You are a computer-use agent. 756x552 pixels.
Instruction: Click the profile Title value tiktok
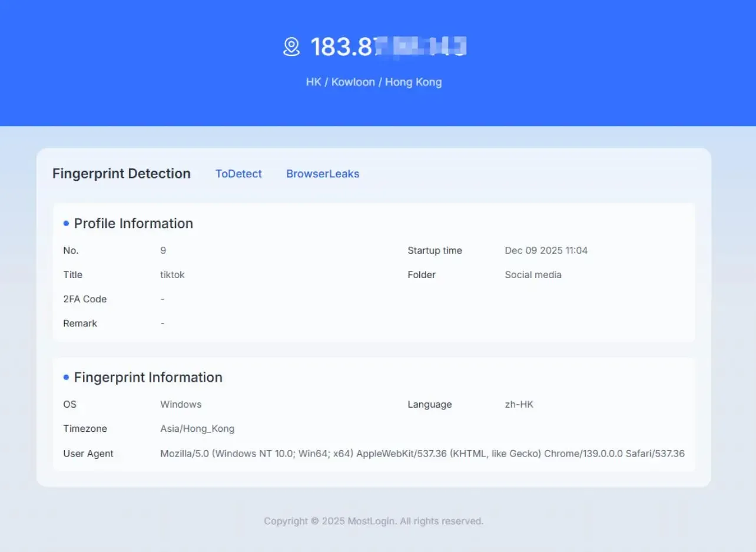pyautogui.click(x=172, y=275)
